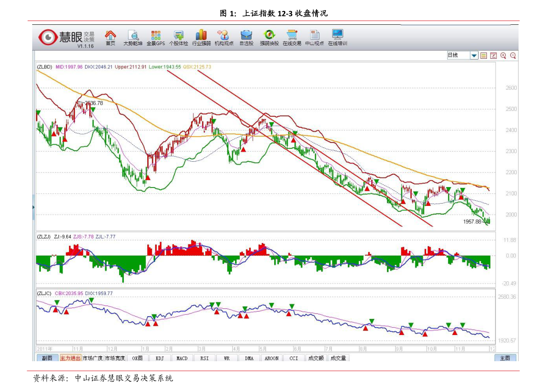Open the 首页 home icon
548x392 pixels.
coord(110,36)
